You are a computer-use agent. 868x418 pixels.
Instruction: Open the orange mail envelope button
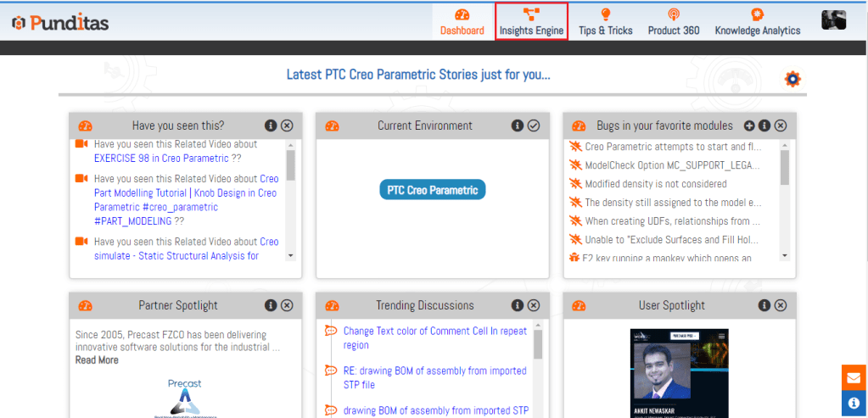(x=854, y=378)
